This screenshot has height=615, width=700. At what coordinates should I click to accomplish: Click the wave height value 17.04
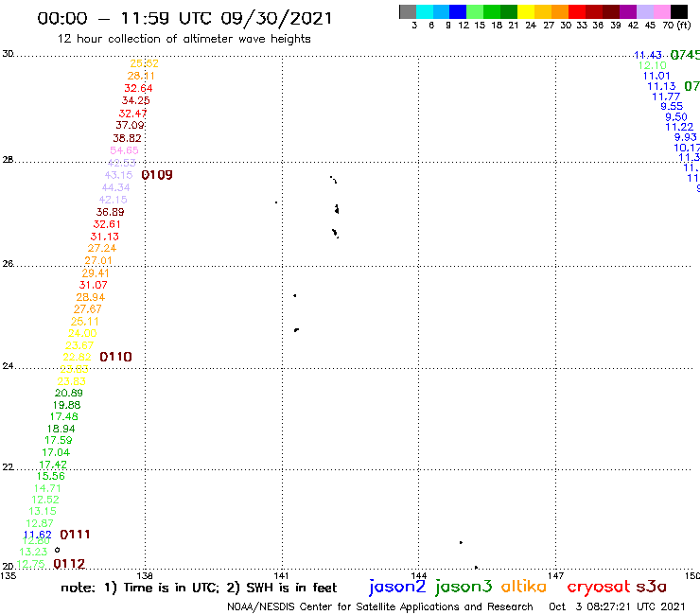(x=56, y=452)
